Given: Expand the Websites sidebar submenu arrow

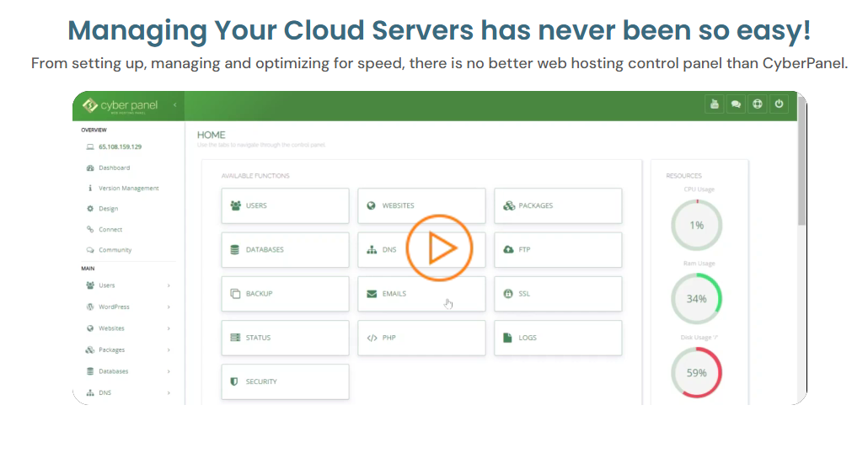Looking at the screenshot, I should (x=169, y=328).
